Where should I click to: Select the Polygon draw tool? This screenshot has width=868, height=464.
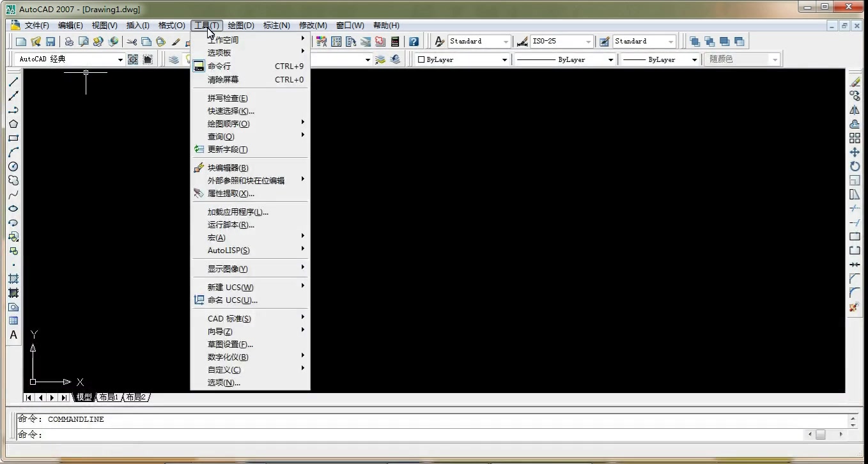point(13,124)
